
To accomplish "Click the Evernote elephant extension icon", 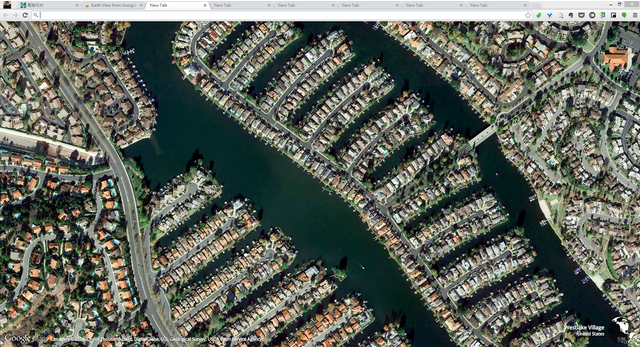I will (571, 15).
